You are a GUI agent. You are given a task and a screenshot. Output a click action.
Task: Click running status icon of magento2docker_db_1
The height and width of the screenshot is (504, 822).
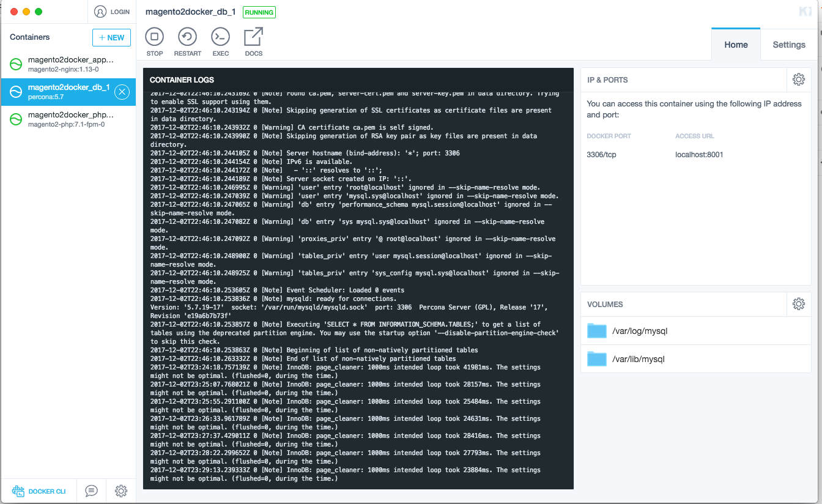click(x=16, y=92)
